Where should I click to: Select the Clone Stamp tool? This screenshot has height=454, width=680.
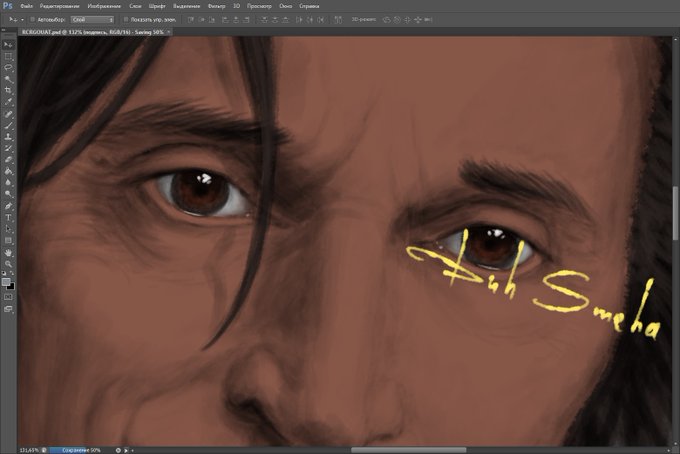click(x=8, y=137)
